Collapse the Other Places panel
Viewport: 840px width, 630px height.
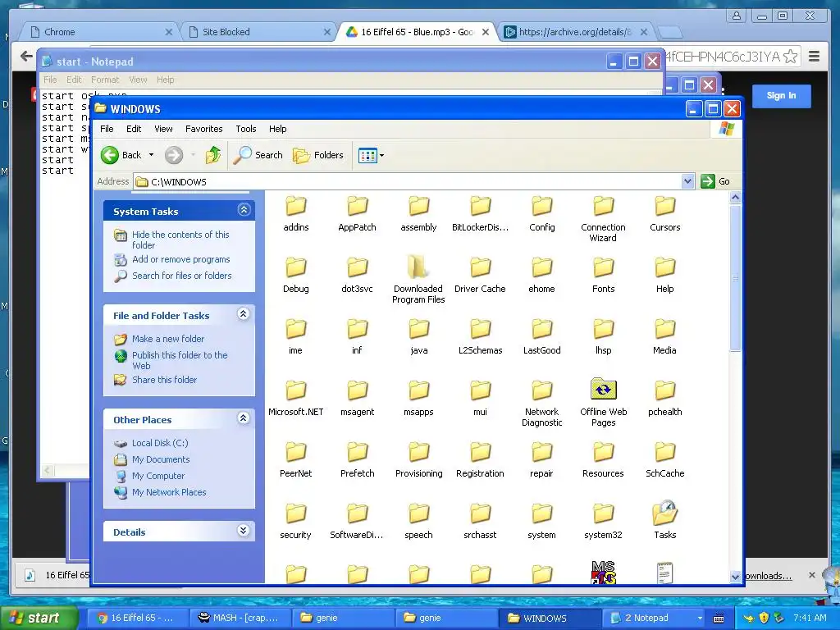[243, 418]
